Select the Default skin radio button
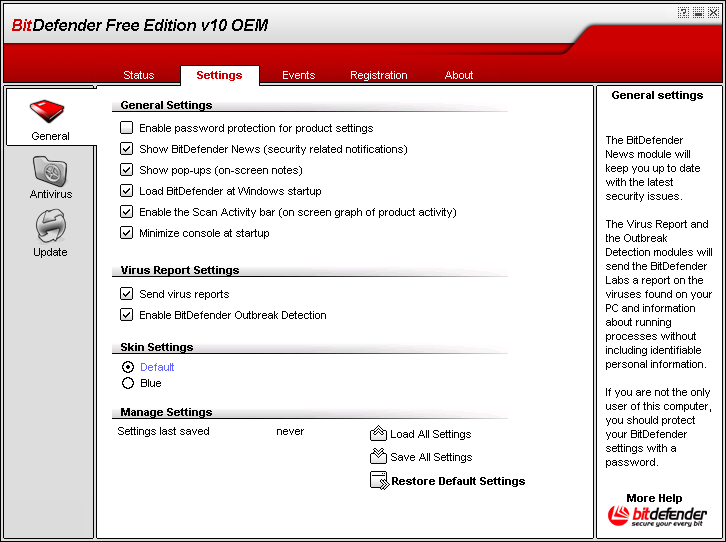This screenshot has height=542, width=726. click(128, 367)
